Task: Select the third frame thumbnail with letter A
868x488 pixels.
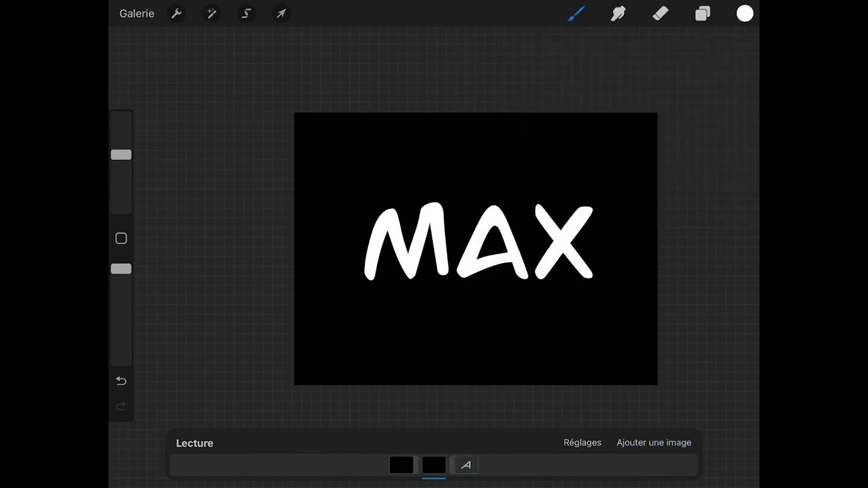Action: [466, 465]
